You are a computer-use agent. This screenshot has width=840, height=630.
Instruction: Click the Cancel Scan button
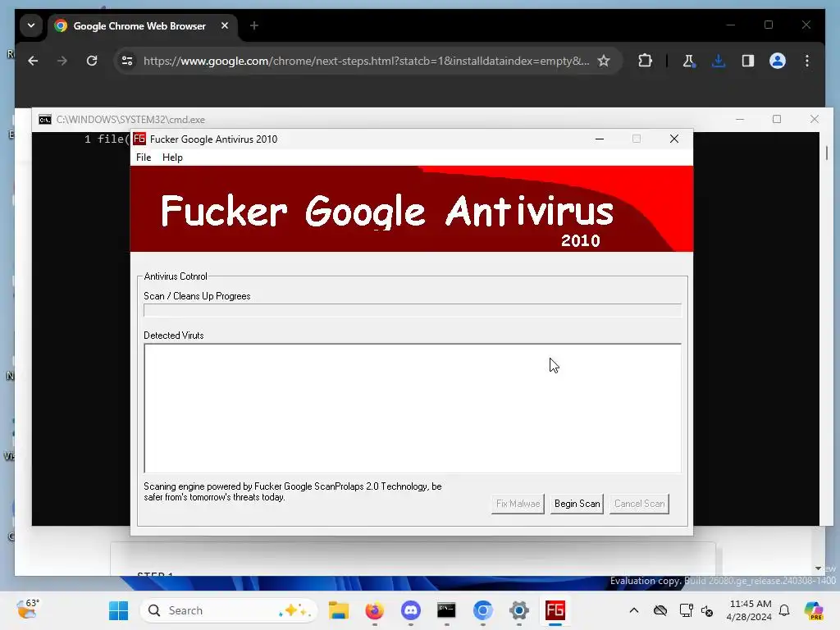(x=639, y=504)
